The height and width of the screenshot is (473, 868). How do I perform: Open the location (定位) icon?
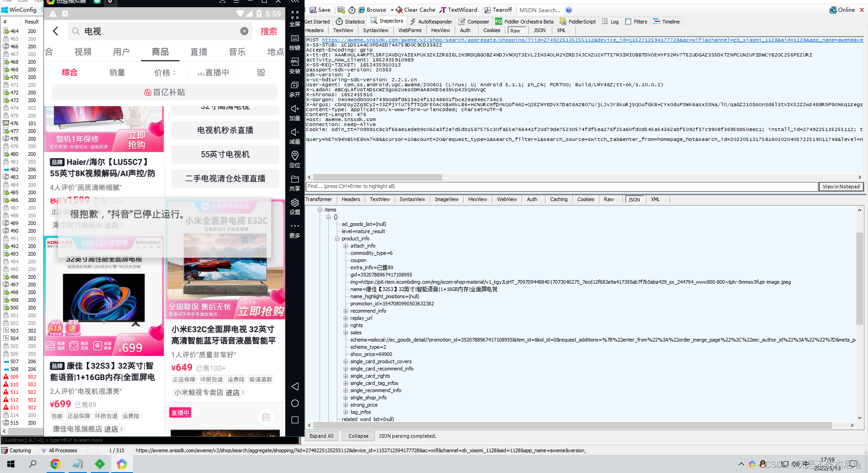point(295,156)
